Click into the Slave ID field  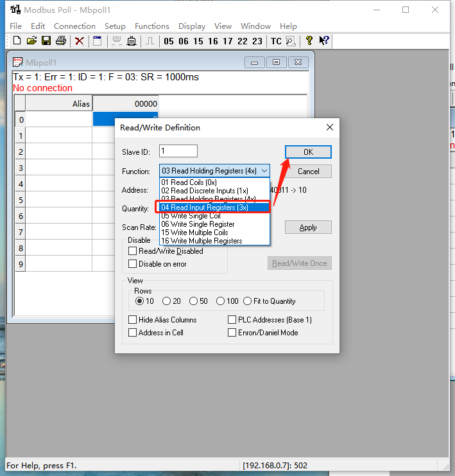pyautogui.click(x=178, y=151)
